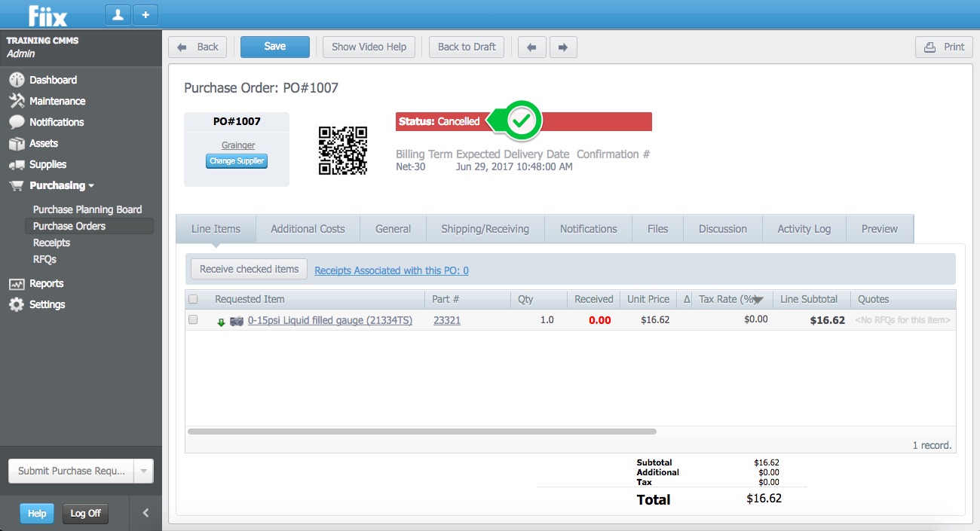This screenshot has width=980, height=531.
Task: Open the Files tab
Action: click(x=657, y=229)
